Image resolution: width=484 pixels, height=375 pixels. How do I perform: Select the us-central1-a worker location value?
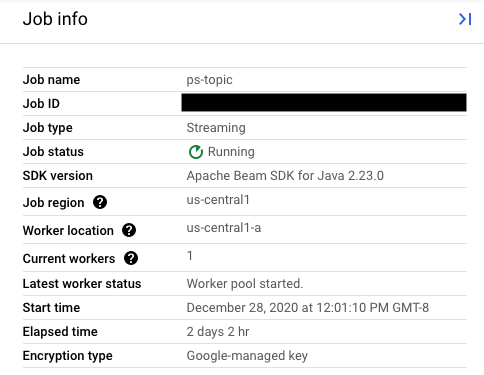click(224, 228)
